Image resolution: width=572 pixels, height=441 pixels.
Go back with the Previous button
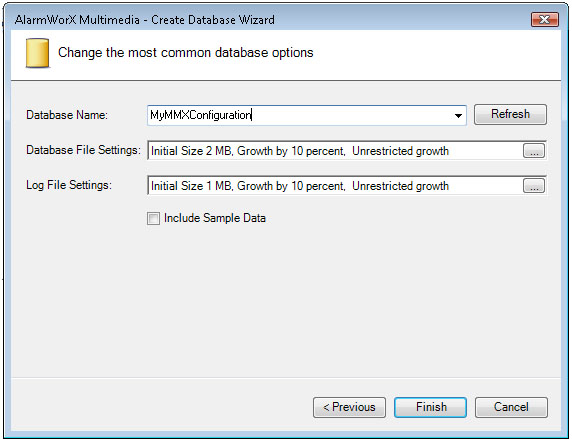click(349, 407)
